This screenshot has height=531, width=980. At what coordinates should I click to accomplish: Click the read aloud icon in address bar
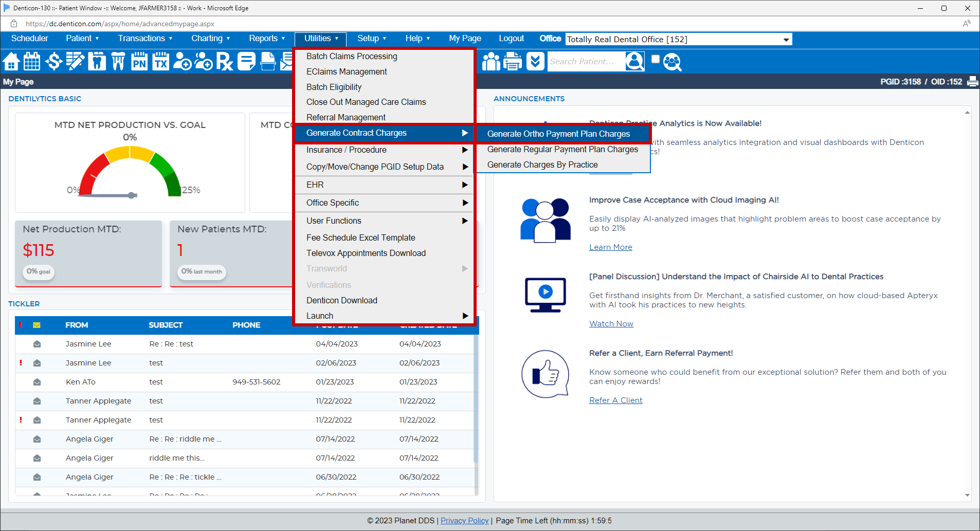[x=967, y=24]
